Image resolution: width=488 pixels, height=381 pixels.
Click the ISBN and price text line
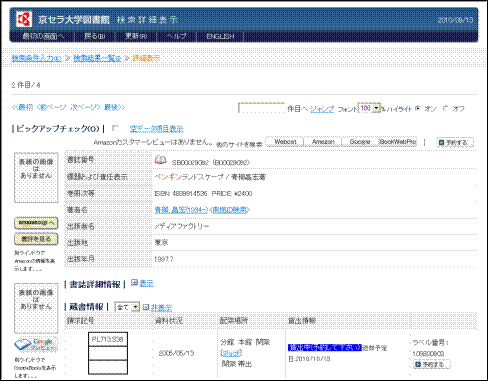point(203,193)
